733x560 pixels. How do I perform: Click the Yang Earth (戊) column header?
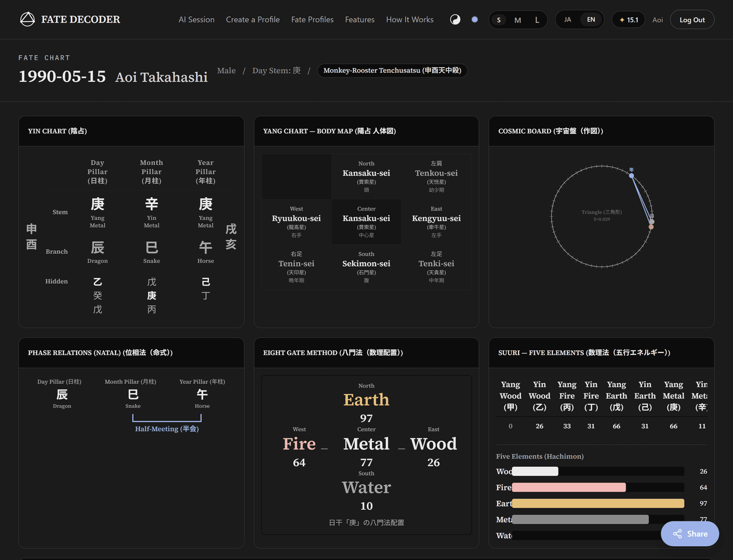click(x=616, y=396)
